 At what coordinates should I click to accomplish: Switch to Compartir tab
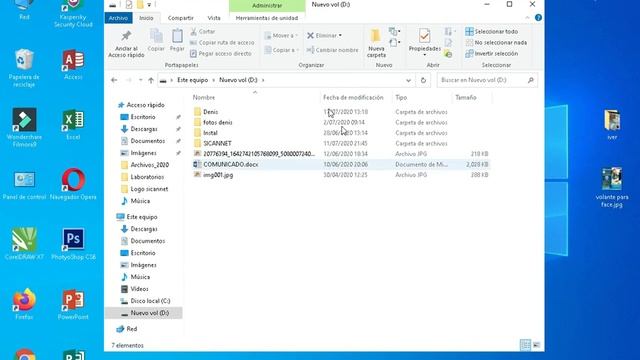click(x=181, y=18)
